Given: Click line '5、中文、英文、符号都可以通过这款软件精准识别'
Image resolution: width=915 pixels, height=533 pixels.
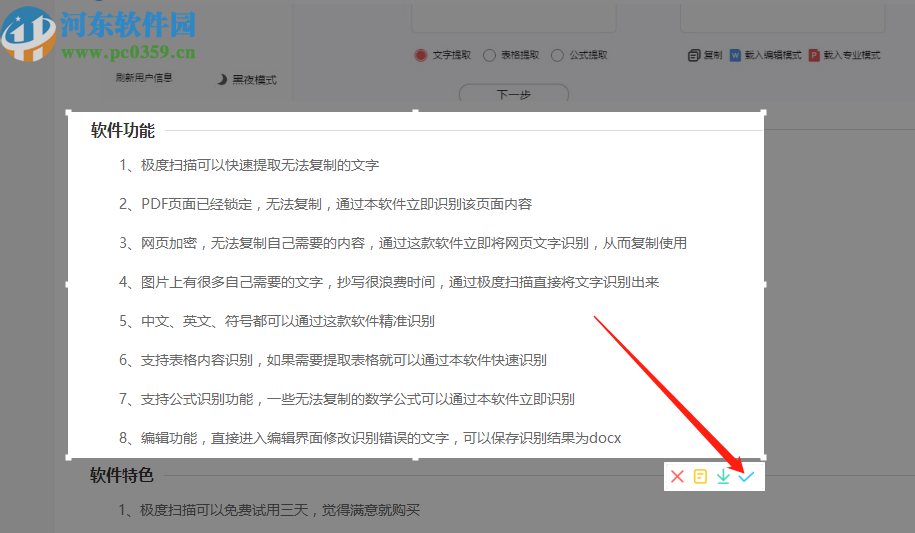Looking at the screenshot, I should 277,321.
